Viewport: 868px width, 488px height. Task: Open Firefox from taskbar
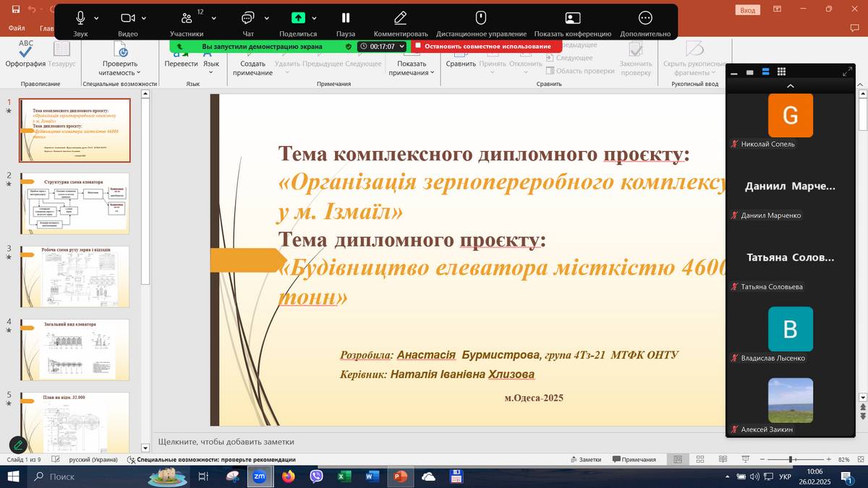click(x=288, y=476)
